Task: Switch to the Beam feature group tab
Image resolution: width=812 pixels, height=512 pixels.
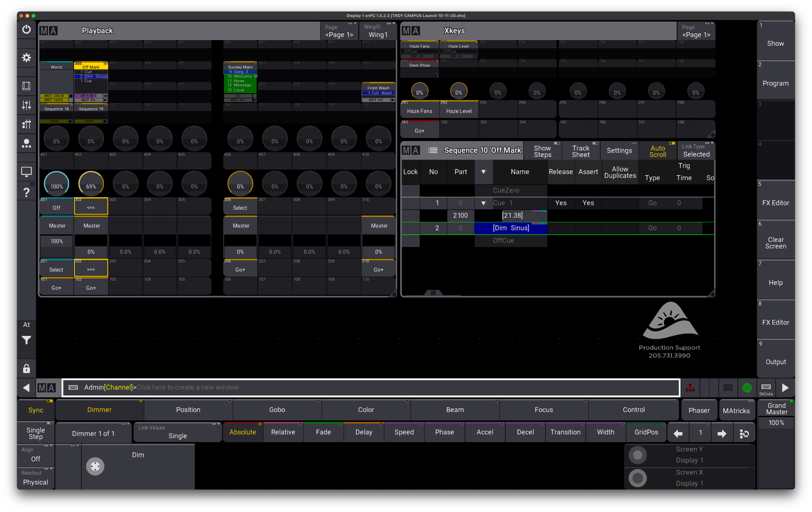Action: [x=455, y=410]
